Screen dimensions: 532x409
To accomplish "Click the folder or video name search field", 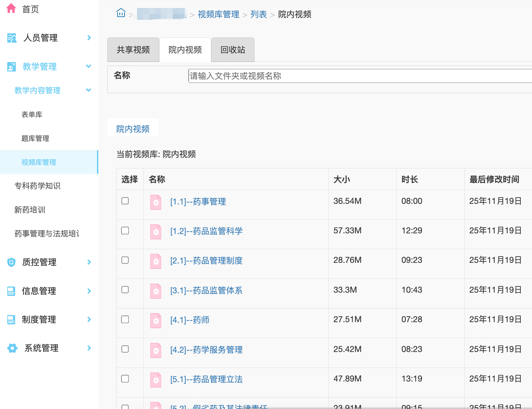I will coord(359,76).
